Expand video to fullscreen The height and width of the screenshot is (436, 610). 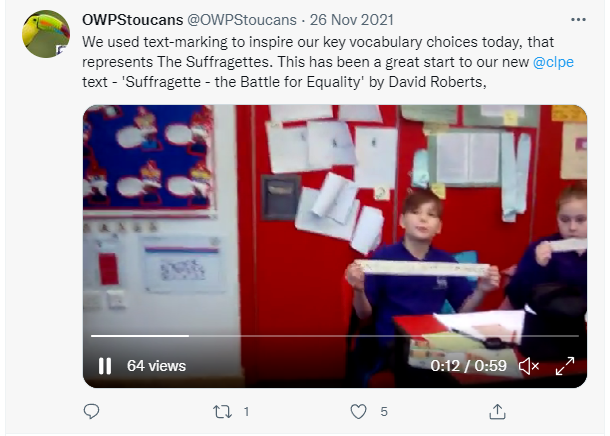coord(565,366)
